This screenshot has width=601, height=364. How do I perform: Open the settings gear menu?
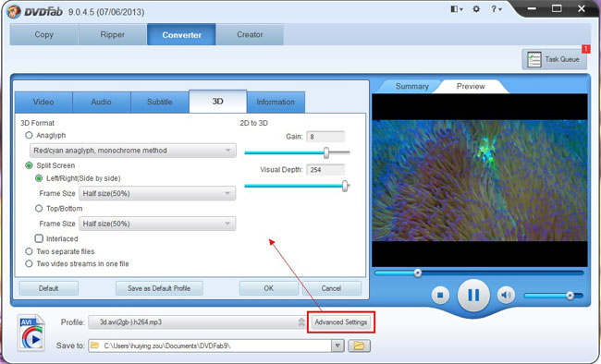tap(476, 9)
